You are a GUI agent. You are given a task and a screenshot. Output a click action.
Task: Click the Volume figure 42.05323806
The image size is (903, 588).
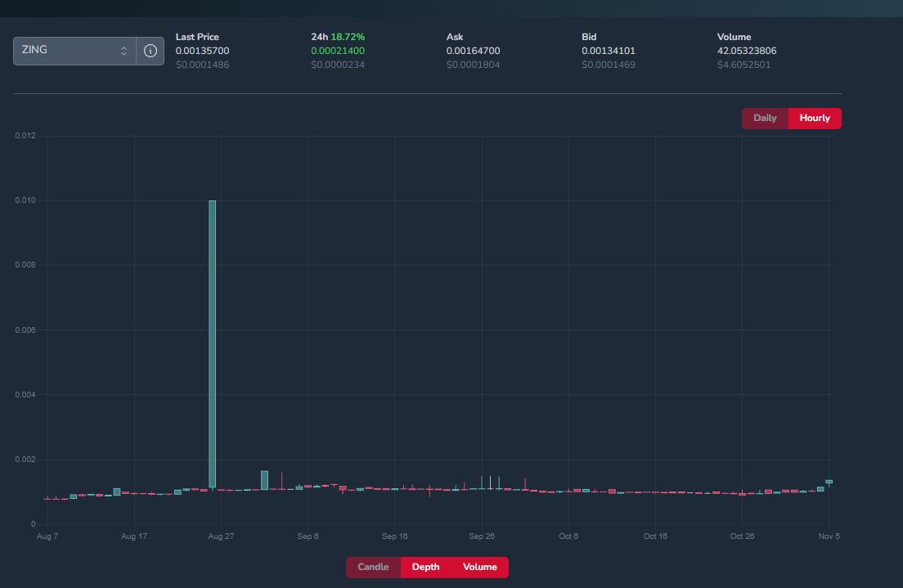(x=747, y=51)
